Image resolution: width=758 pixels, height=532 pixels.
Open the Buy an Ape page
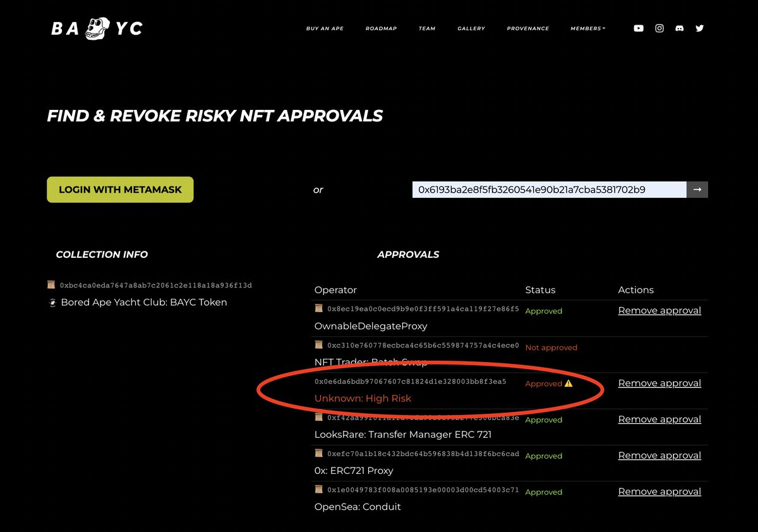tap(325, 28)
